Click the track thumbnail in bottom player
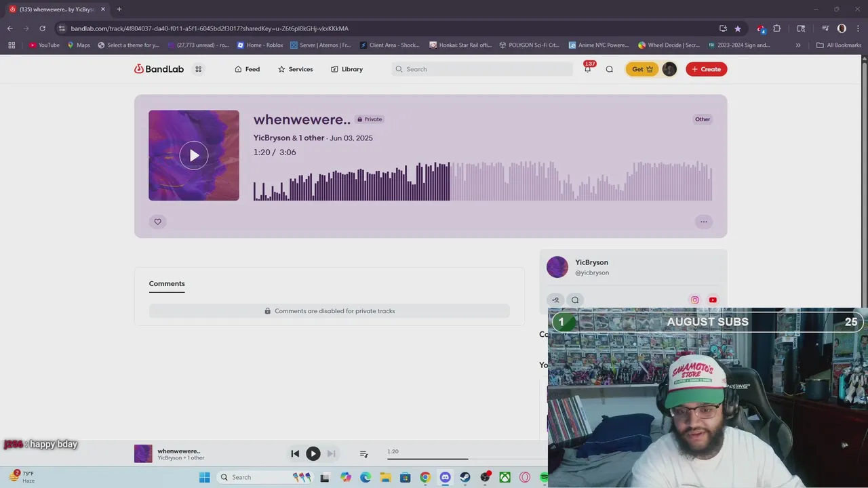 (x=143, y=453)
